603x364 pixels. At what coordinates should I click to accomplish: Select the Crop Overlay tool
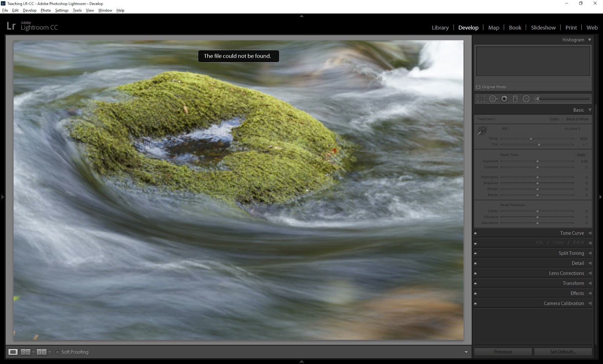[481, 99]
